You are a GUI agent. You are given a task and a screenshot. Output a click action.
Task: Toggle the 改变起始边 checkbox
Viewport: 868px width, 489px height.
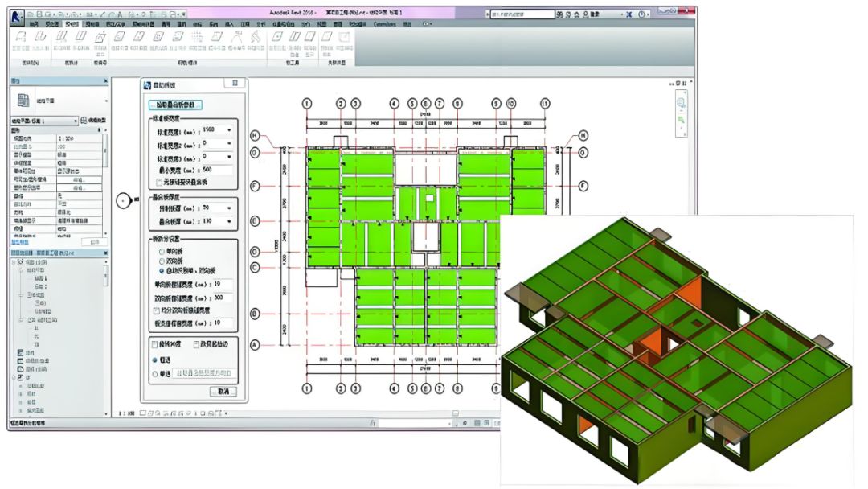click(x=196, y=344)
